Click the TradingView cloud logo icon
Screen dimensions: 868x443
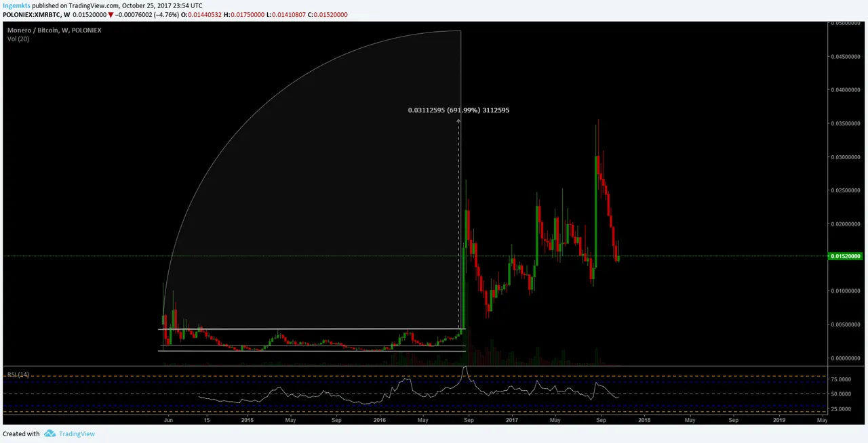(50, 434)
